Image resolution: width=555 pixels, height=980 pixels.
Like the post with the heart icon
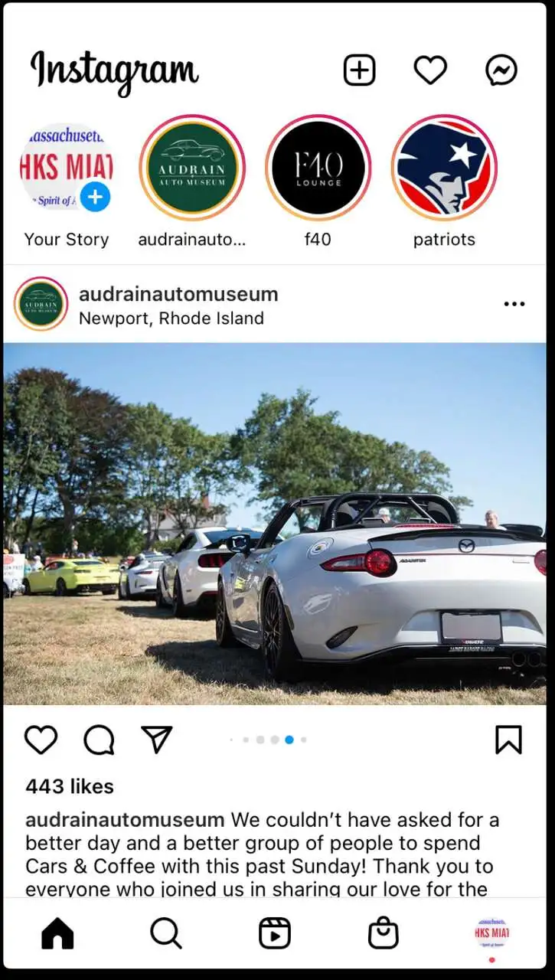[41, 740]
